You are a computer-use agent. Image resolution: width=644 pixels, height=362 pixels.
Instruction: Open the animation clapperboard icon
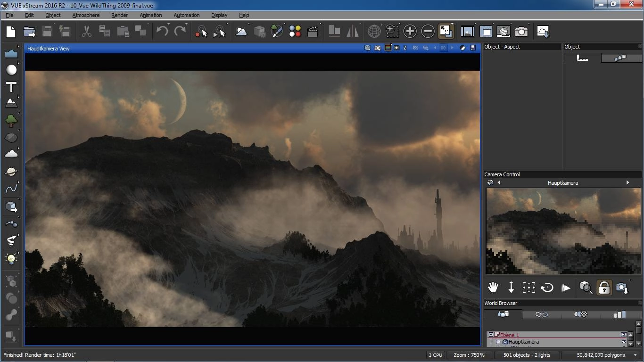[x=312, y=32]
